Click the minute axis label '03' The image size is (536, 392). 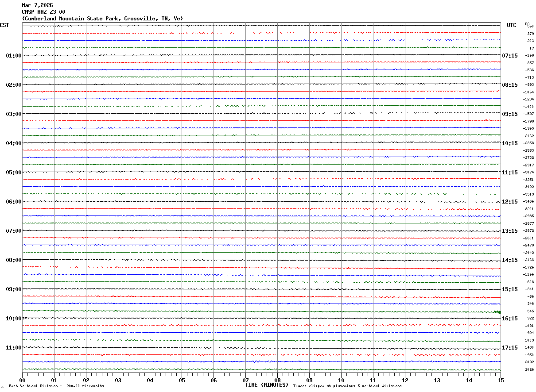click(x=118, y=380)
